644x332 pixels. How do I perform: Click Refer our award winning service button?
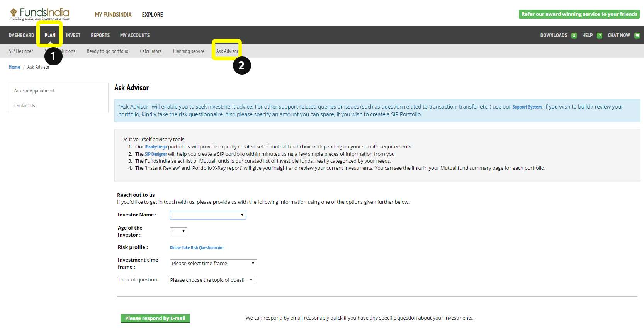tap(579, 14)
